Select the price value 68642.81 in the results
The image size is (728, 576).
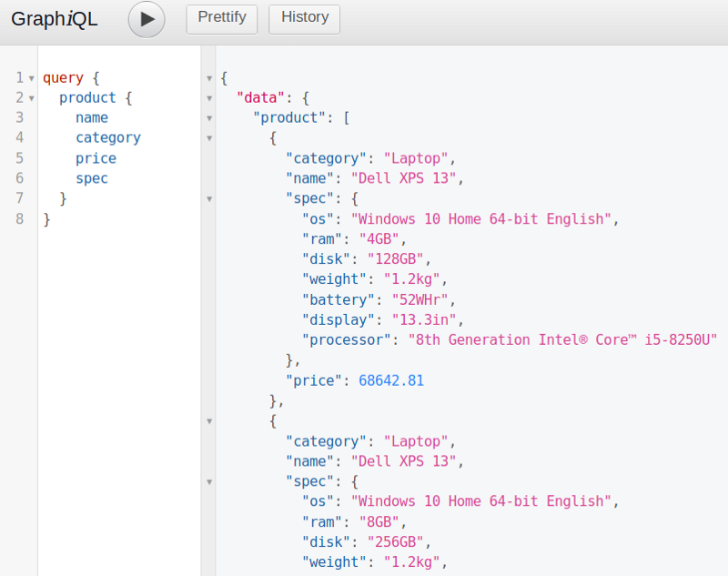pyautogui.click(x=391, y=380)
